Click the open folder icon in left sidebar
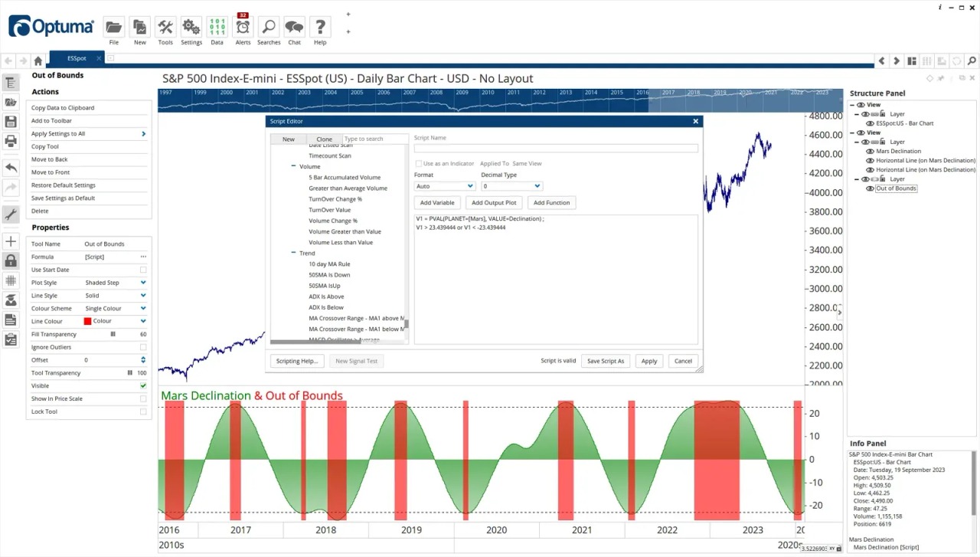 tap(11, 102)
